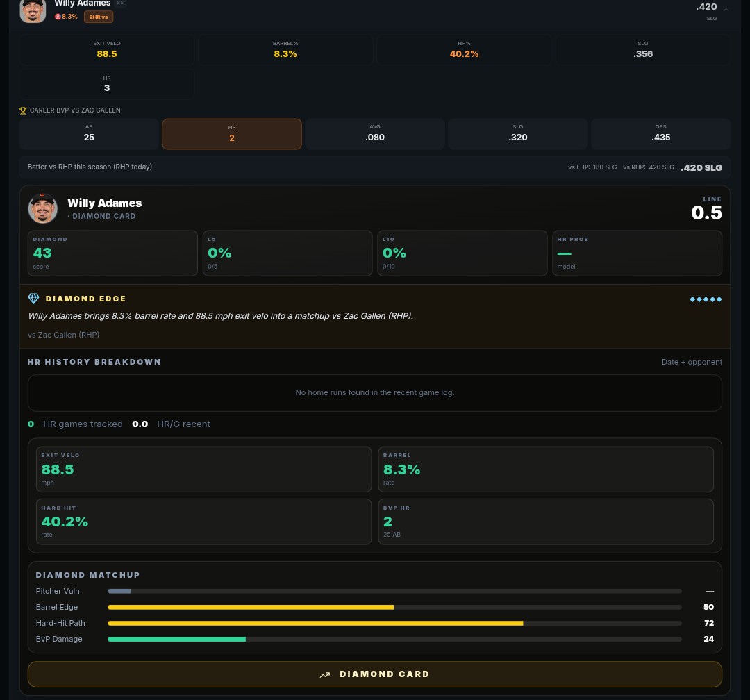Click the 2HR vs badge
The width and height of the screenshot is (750, 700).
coord(99,17)
